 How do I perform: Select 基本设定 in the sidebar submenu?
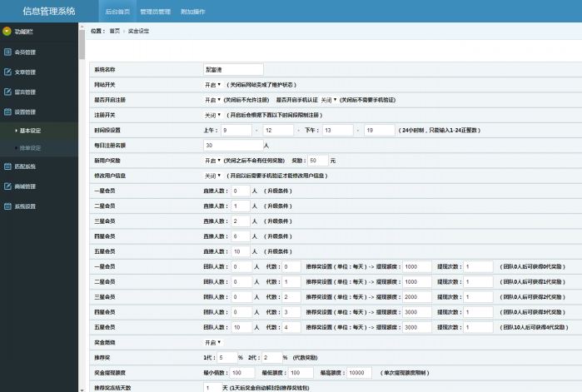click(30, 131)
